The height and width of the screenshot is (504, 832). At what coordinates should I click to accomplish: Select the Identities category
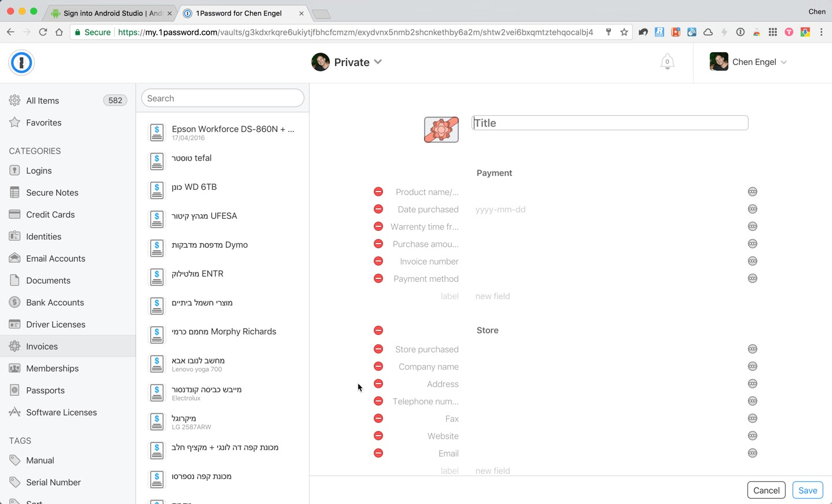(x=68, y=237)
